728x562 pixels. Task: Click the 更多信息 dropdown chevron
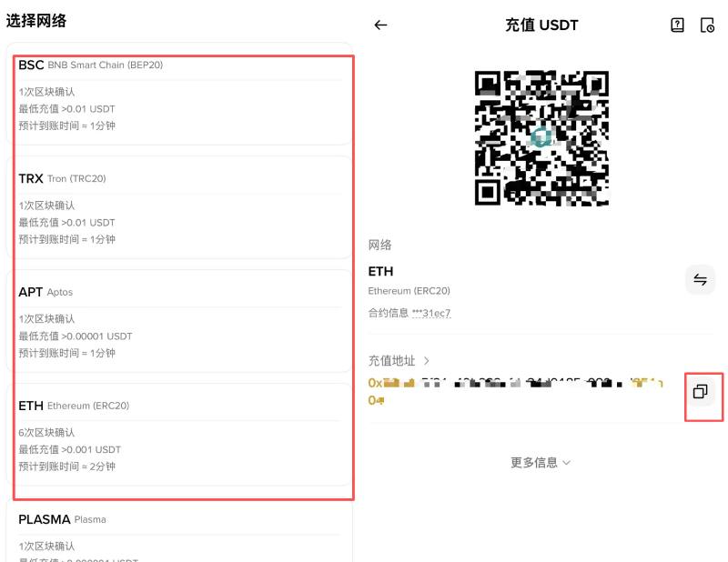pos(566,463)
